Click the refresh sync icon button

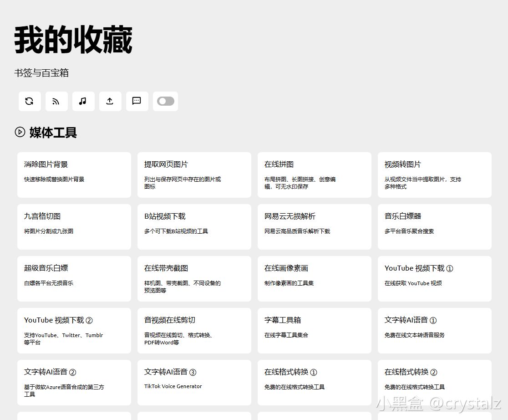point(30,101)
